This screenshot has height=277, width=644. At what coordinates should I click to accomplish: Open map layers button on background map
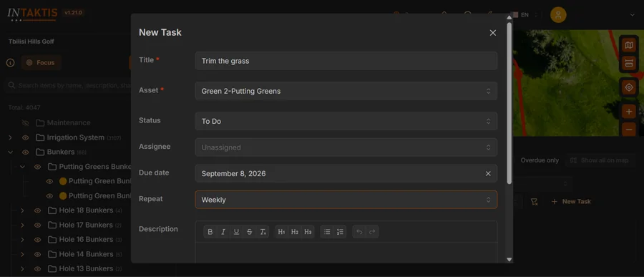(x=629, y=45)
